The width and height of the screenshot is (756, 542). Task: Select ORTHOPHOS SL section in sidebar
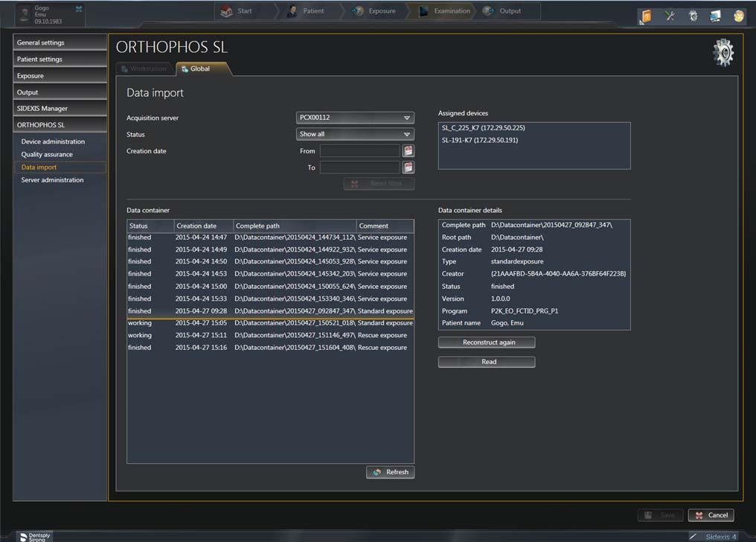pyautogui.click(x=60, y=125)
